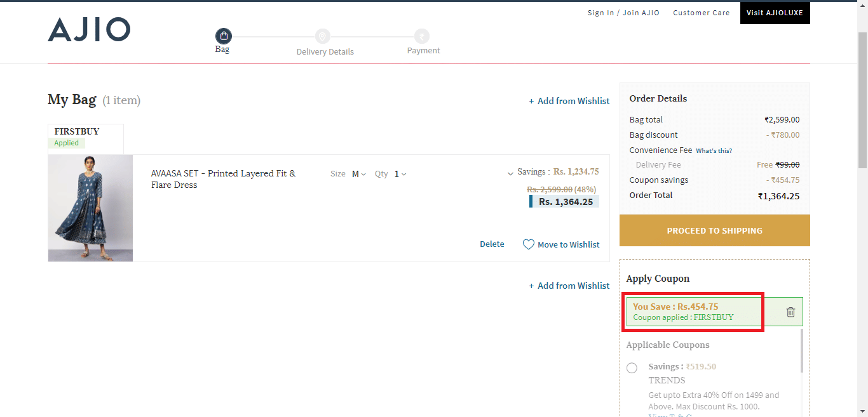The height and width of the screenshot is (417, 868).
Task: Click the Bag icon in checkout progress
Action: point(223,36)
